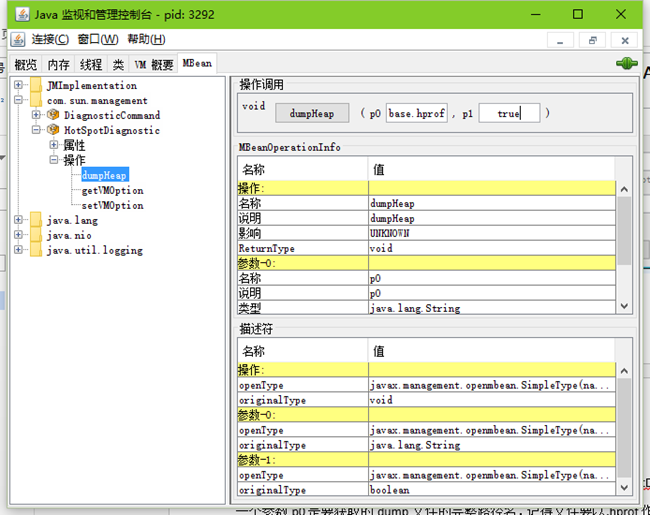This screenshot has height=515, width=650.
Task: Click MBeanOperationInfo table scroll down arrow
Action: click(624, 306)
